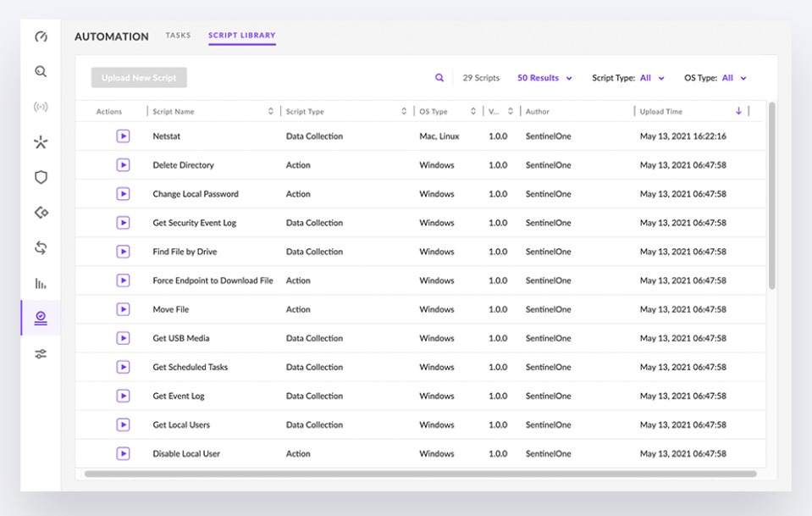Run the Get Security Event Log script
Screen dimensions: 812x516
point(123,223)
